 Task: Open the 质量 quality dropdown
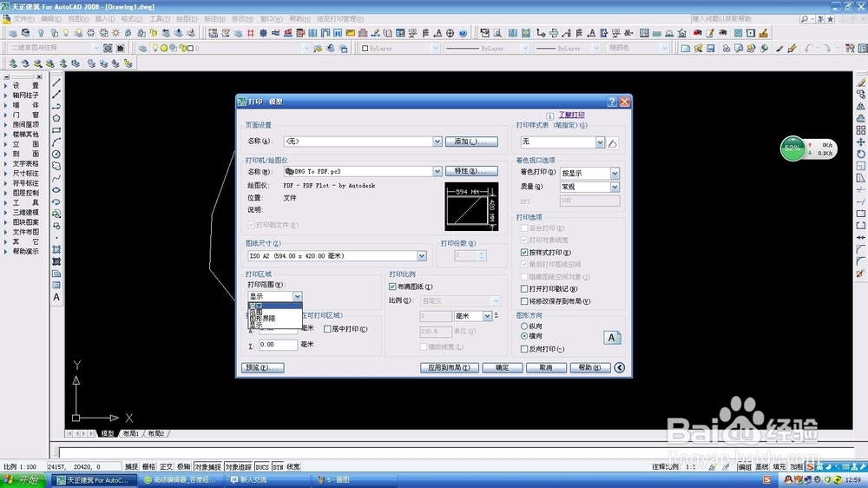(x=615, y=188)
